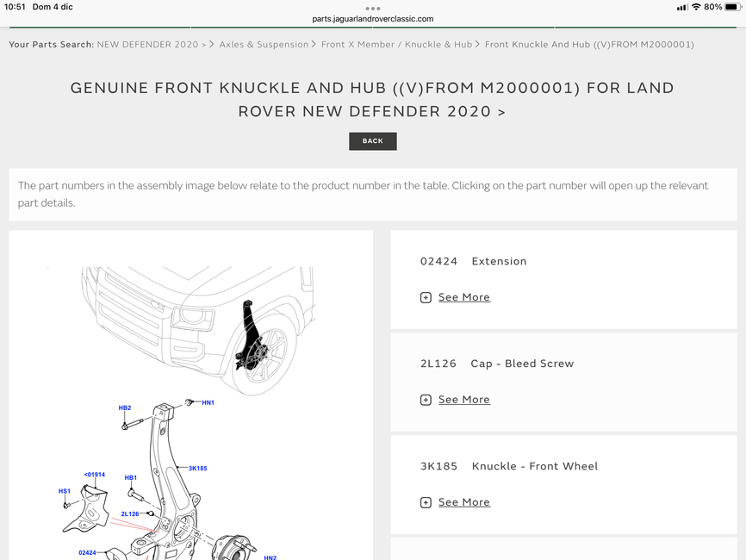Select HN2 label in the diagram
This screenshot has width=746, height=560.
[270, 557]
